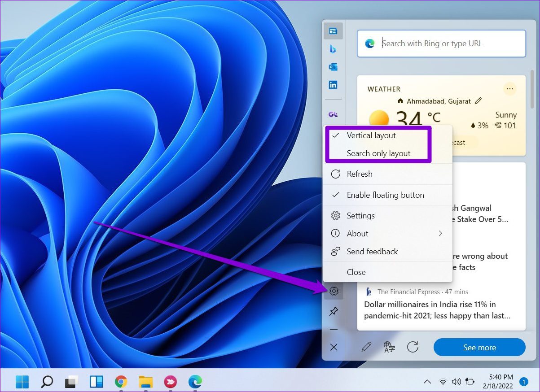Click the home icon beside Ahmadabad
This screenshot has width=540, height=392.
pos(400,101)
